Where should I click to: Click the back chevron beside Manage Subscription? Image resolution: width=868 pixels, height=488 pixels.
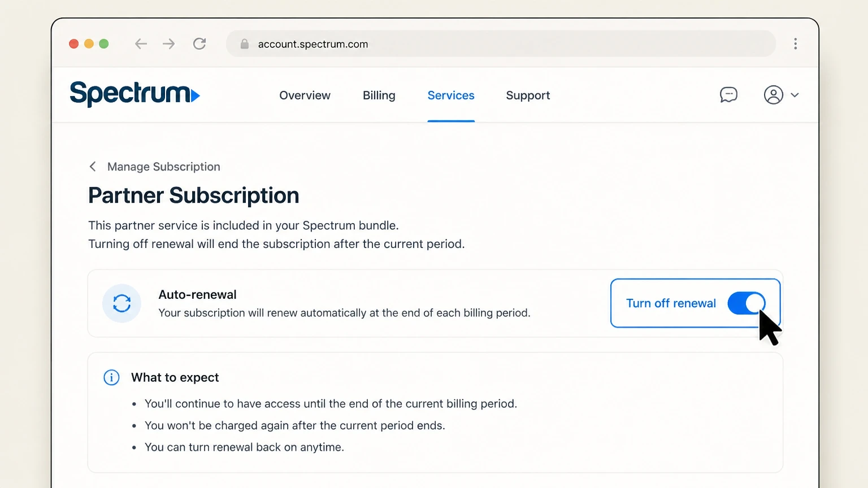coord(93,167)
